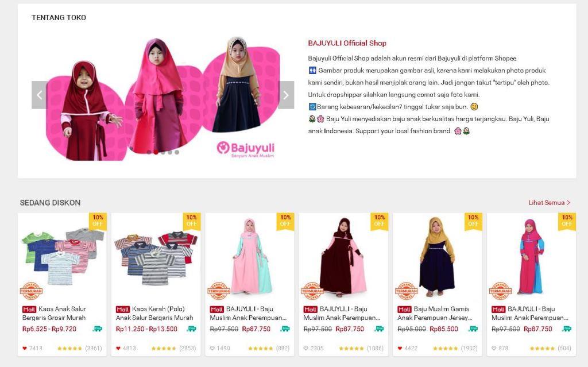Click empty heart with 878 likes
588x367 pixels.
(x=494, y=348)
